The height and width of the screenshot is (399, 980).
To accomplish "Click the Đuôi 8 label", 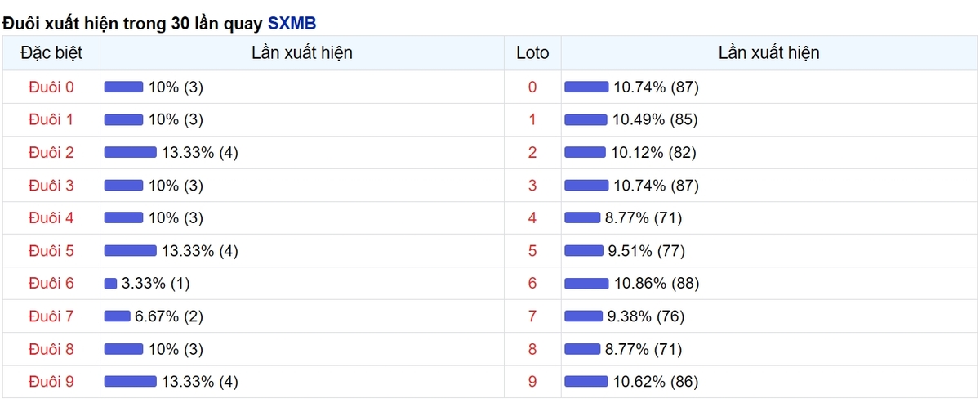I will (x=51, y=348).
